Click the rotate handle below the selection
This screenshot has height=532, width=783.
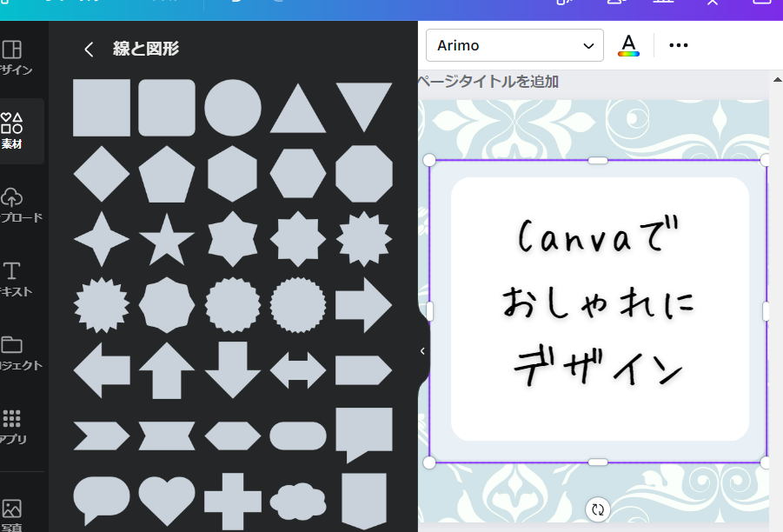tap(598, 509)
